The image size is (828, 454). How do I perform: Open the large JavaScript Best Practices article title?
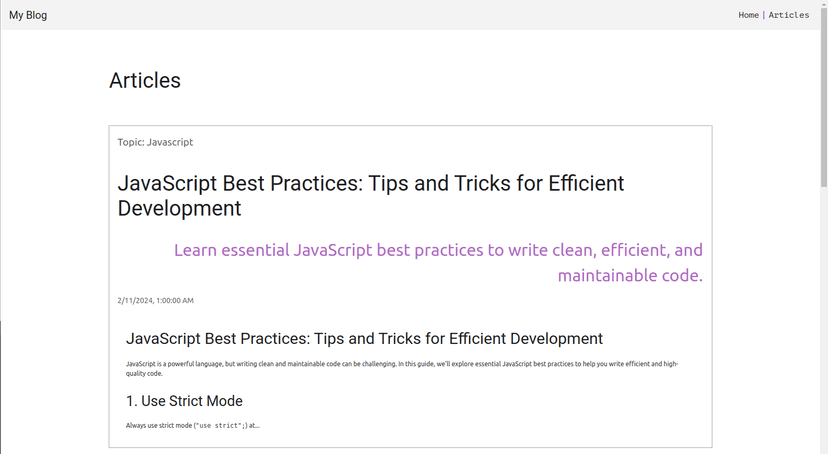[x=370, y=196]
